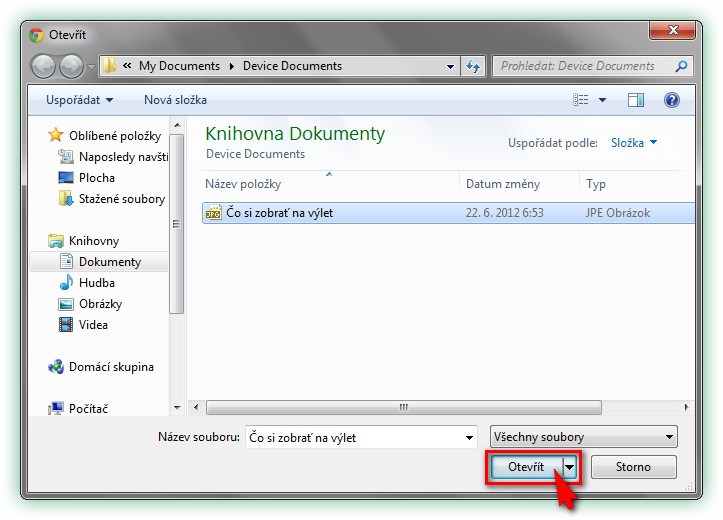Open the split arrow beside Otevřít
This screenshot has height=520, width=723.
click(x=569, y=467)
